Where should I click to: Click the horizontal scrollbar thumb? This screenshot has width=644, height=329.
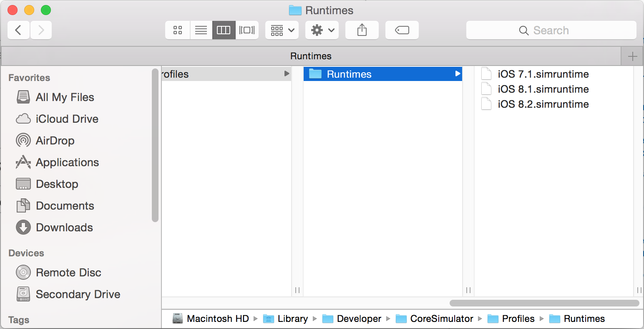(x=544, y=303)
